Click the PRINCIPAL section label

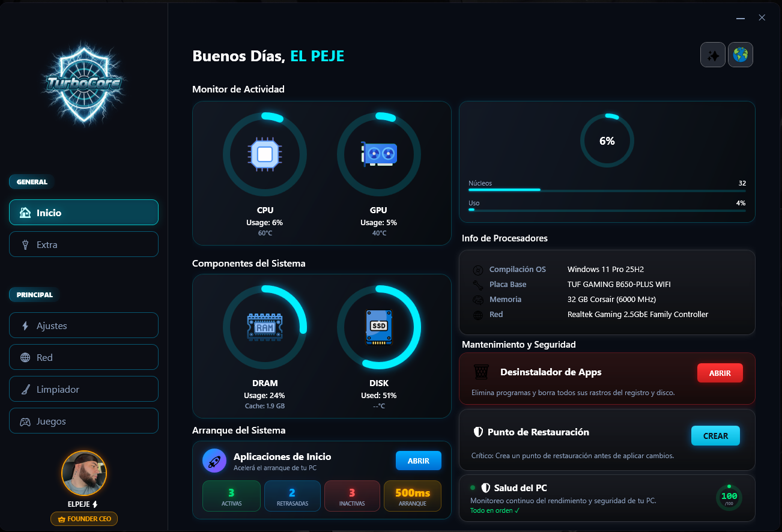point(34,295)
